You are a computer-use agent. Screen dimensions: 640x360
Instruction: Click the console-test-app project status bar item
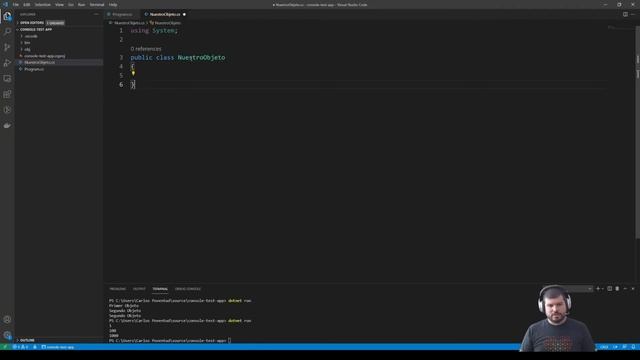[58, 347]
